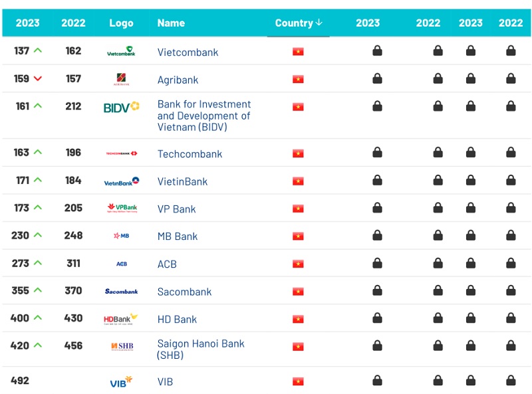Click the MB Bank name link
The width and height of the screenshot is (532, 394).
(177, 237)
